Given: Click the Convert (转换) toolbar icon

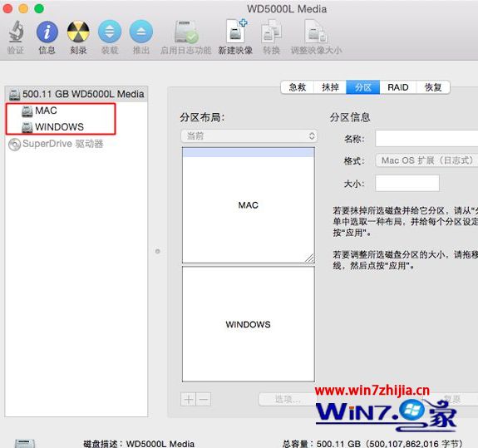Looking at the screenshot, I should [x=271, y=31].
